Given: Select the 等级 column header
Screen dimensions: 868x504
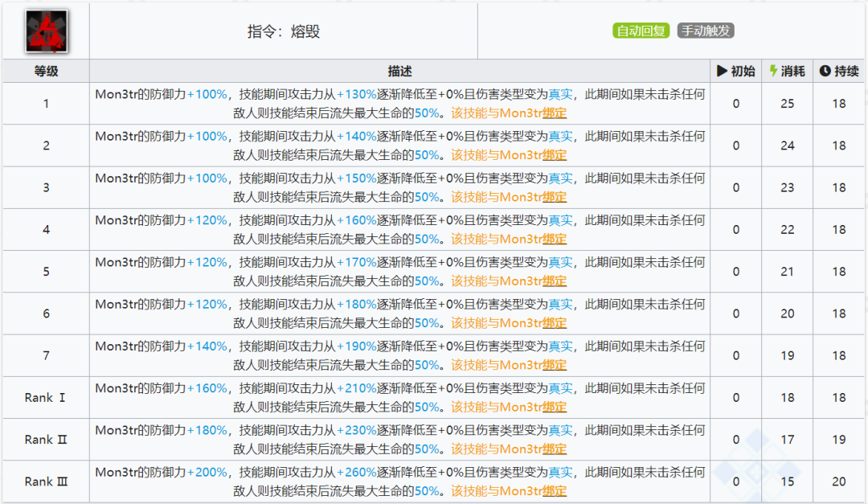Looking at the screenshot, I should (45, 71).
